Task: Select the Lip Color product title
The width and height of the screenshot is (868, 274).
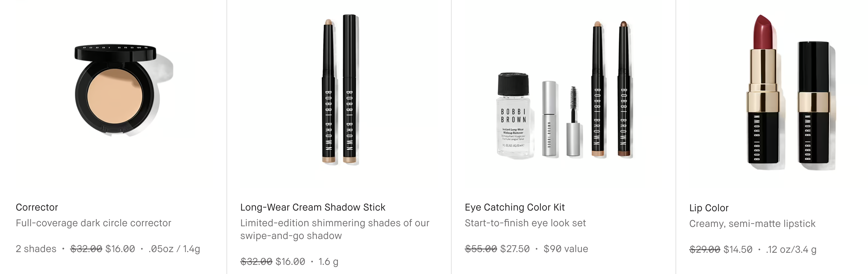Action: [709, 208]
